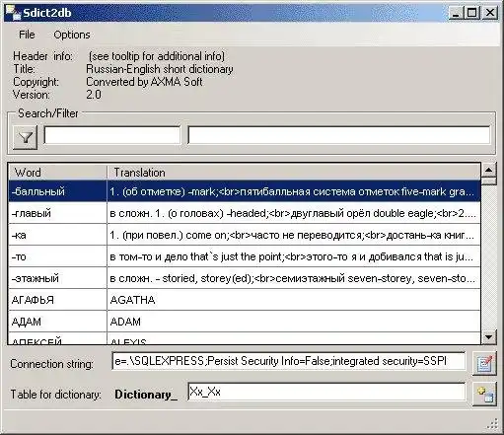
Task: Click the Sdict2db title bar app icon
Action: tap(13, 13)
